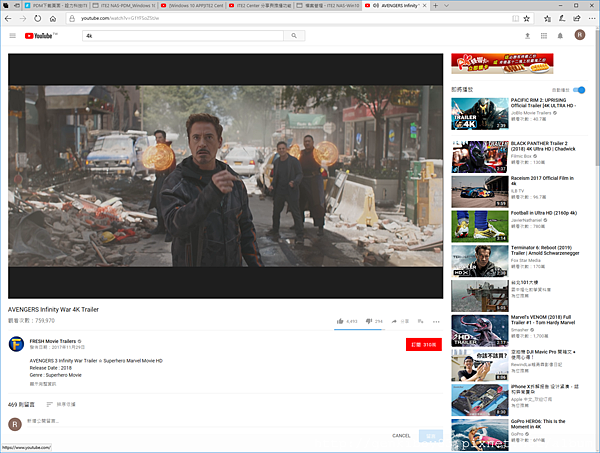Open the more actions ellipsis under video

(436, 321)
